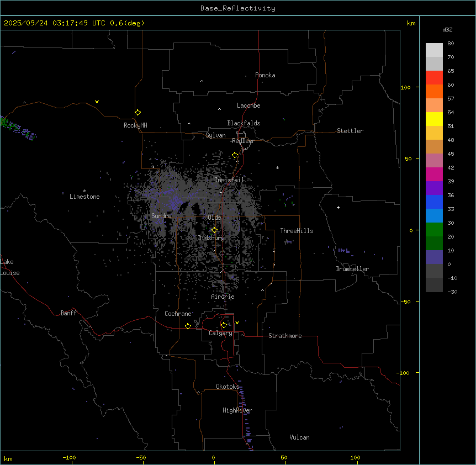Click the Vulcan label on map

[299, 437]
